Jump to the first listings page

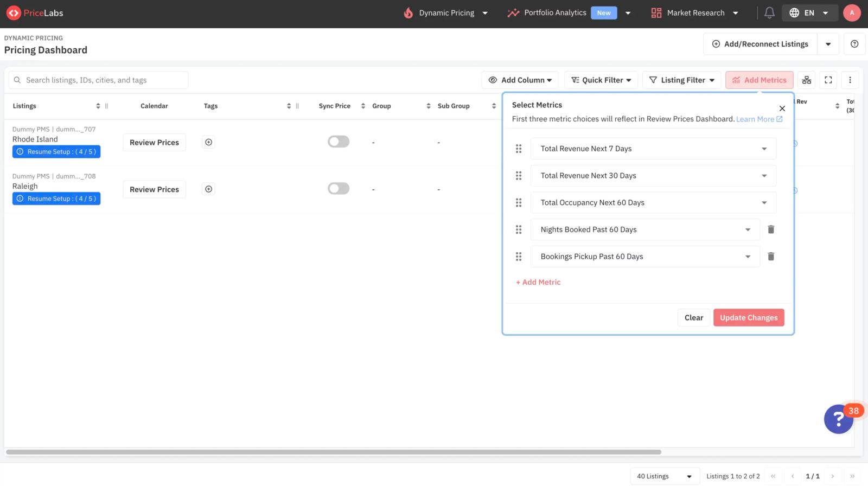[773, 476]
